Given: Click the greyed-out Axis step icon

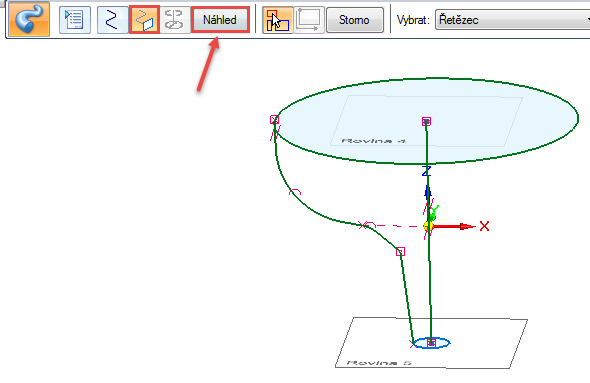Looking at the screenshot, I should 174,20.
